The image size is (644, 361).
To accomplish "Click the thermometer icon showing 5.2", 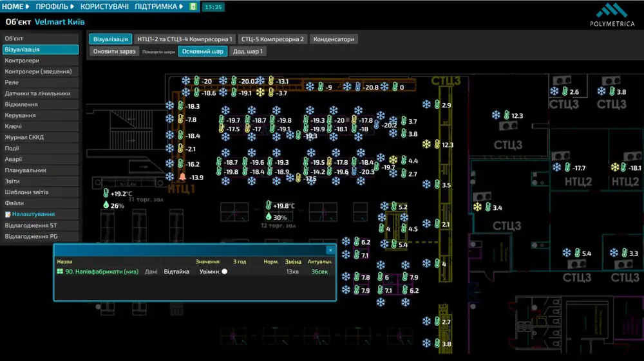I will pos(393,207).
